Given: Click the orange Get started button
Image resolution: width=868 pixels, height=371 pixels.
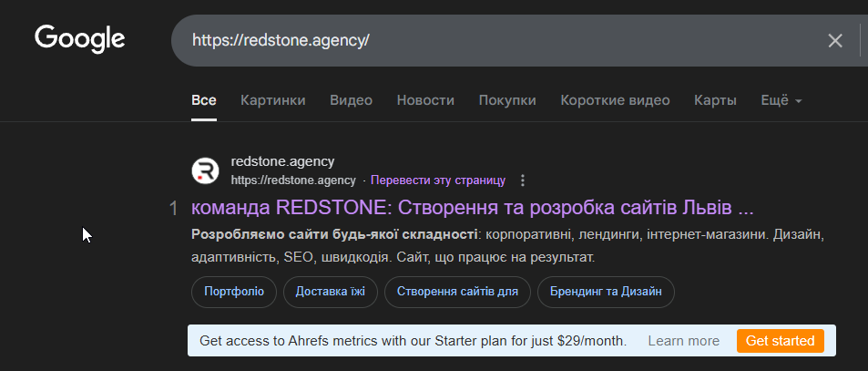Looking at the screenshot, I should tap(781, 341).
